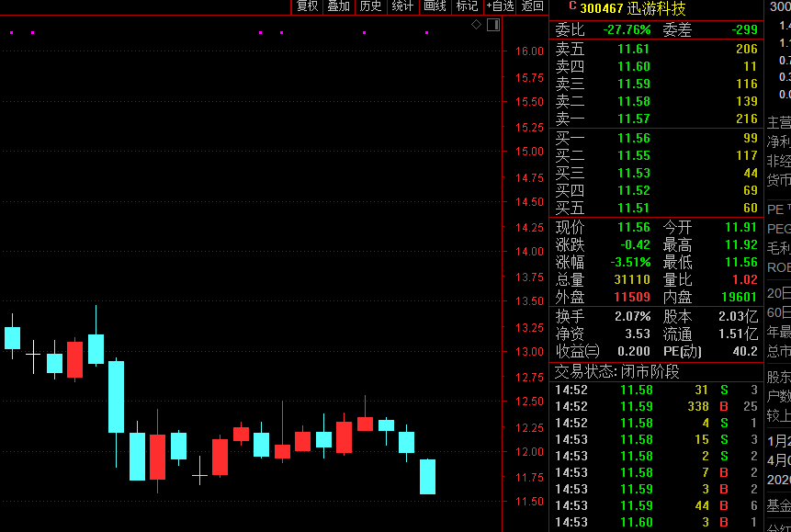Click stock title 300467 迅游科技
The height and width of the screenshot is (532, 791).
tap(632, 8)
